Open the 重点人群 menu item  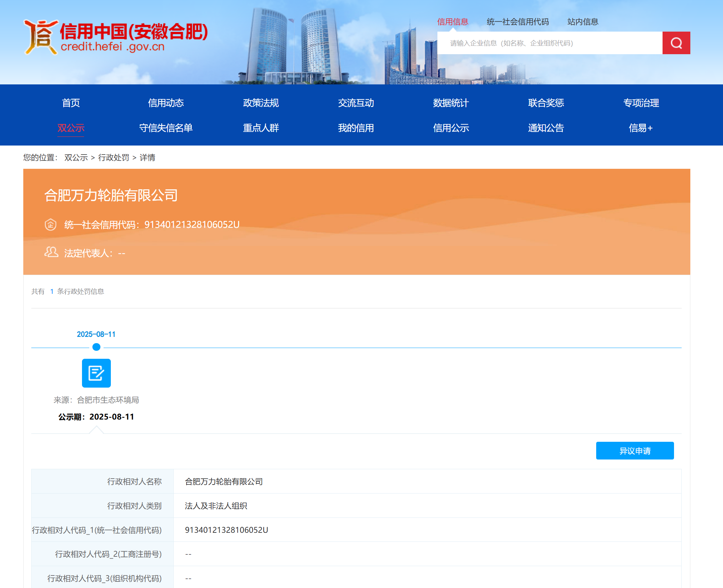click(x=261, y=128)
